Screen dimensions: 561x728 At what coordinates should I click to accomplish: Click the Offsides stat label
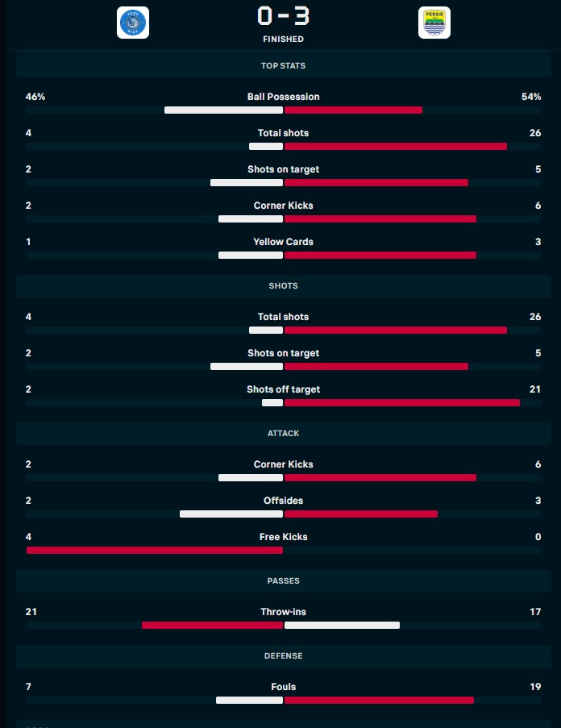tap(283, 501)
